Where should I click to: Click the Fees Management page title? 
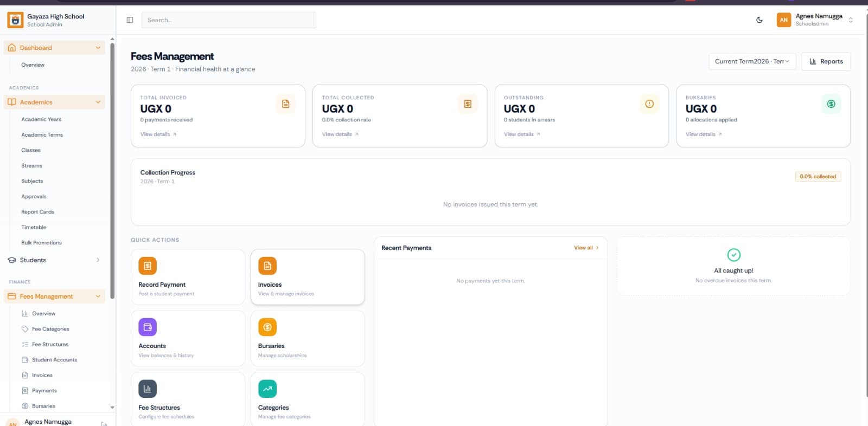point(173,56)
